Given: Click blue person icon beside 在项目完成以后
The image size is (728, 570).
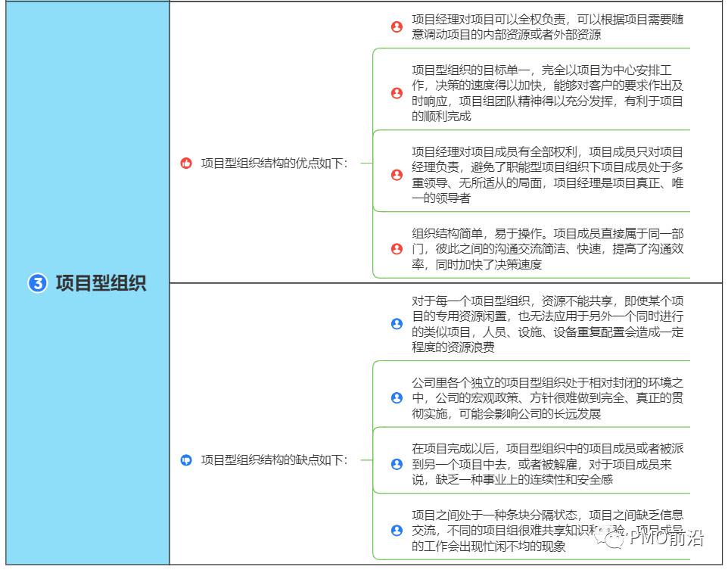Looking at the screenshot, I should pos(397,464).
